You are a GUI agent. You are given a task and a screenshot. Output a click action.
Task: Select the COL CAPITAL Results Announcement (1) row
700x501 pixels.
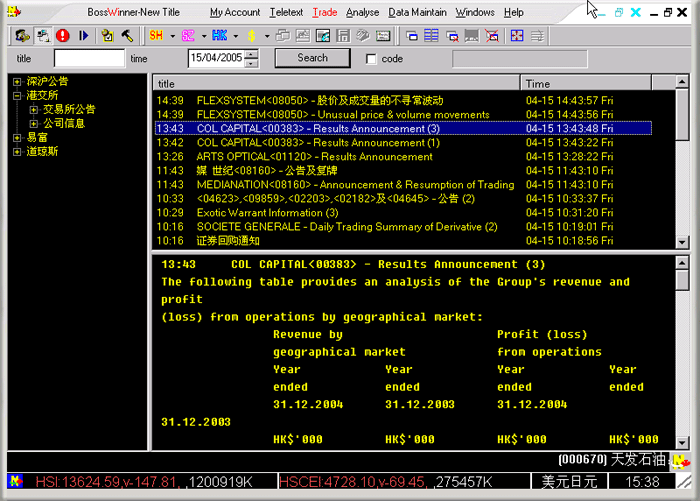click(x=403, y=143)
